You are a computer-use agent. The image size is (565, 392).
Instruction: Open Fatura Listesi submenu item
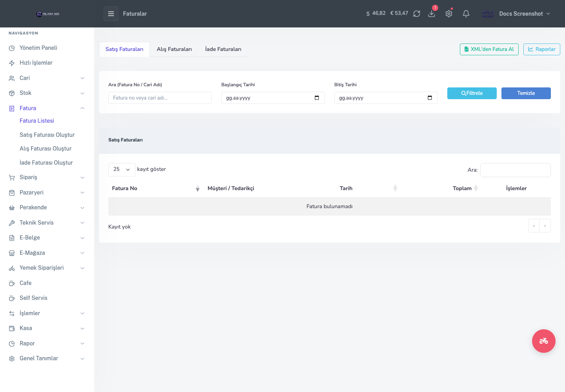pos(37,121)
